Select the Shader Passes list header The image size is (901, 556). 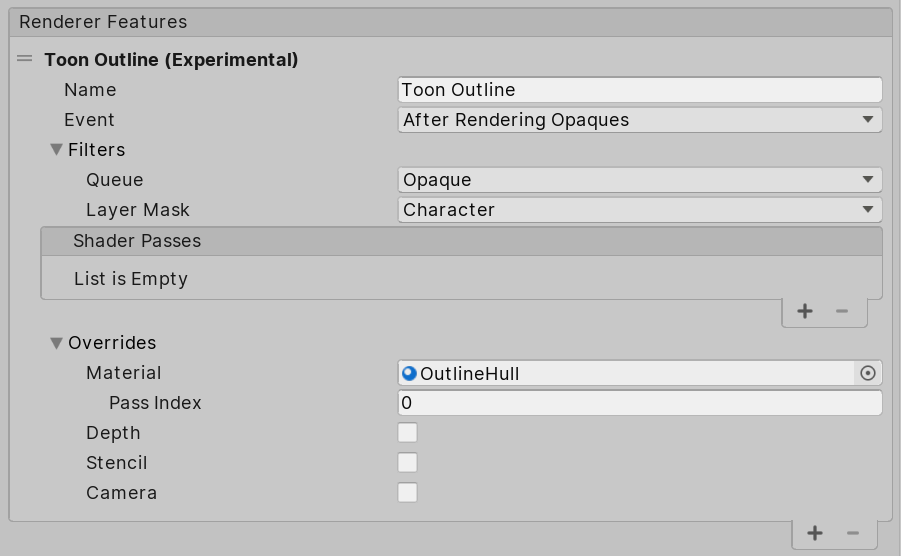137,241
